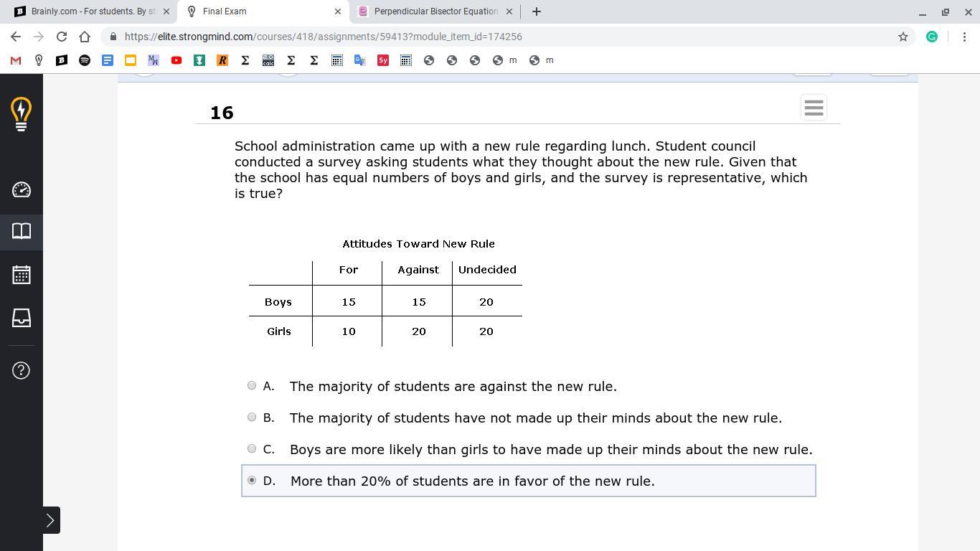This screenshot has width=980, height=551.
Task: Select answer A radio button
Action: [x=252, y=386]
